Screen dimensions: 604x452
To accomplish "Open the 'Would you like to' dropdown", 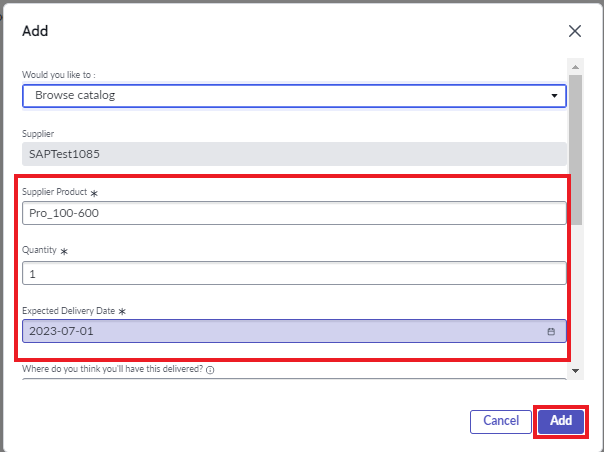I will [x=294, y=96].
